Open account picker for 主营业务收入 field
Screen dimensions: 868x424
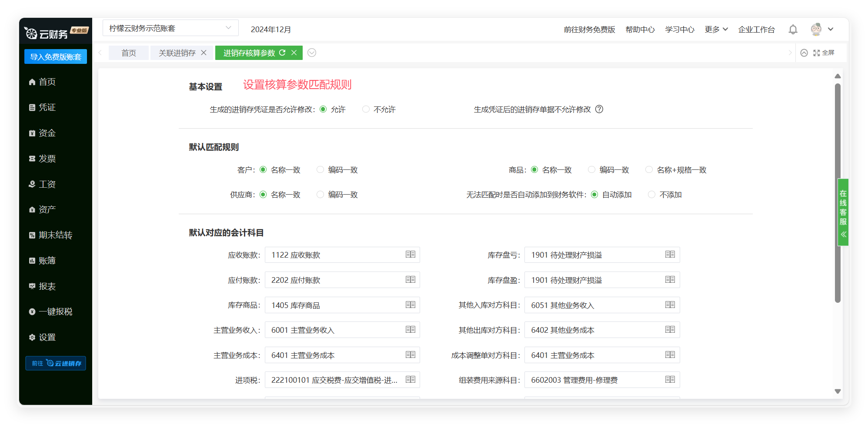pos(410,330)
